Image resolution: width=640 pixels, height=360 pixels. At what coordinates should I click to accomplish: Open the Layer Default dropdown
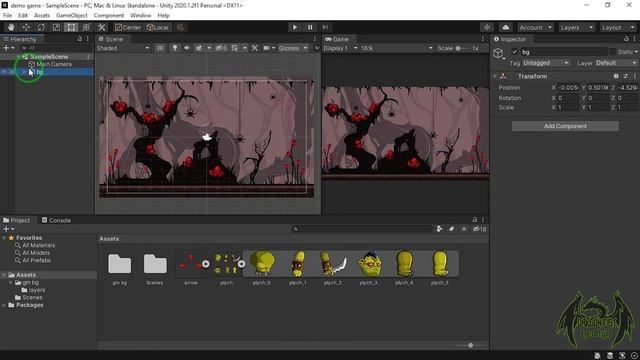tap(616, 63)
